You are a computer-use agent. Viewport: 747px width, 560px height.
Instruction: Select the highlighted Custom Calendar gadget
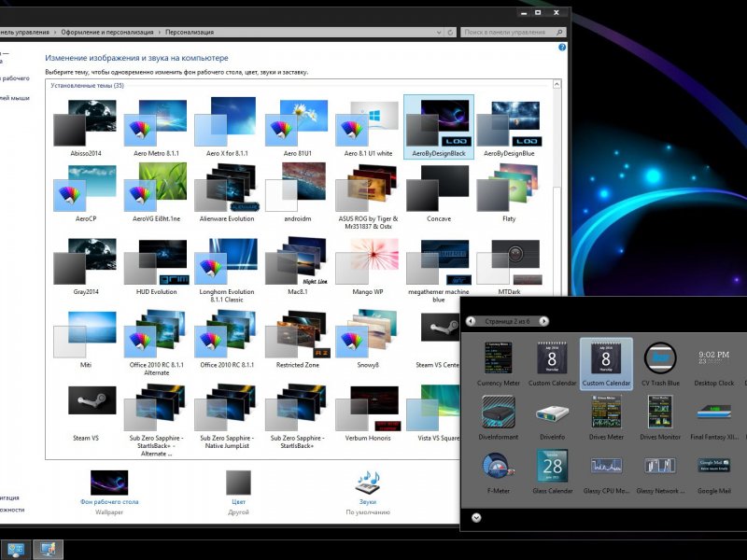click(x=606, y=364)
